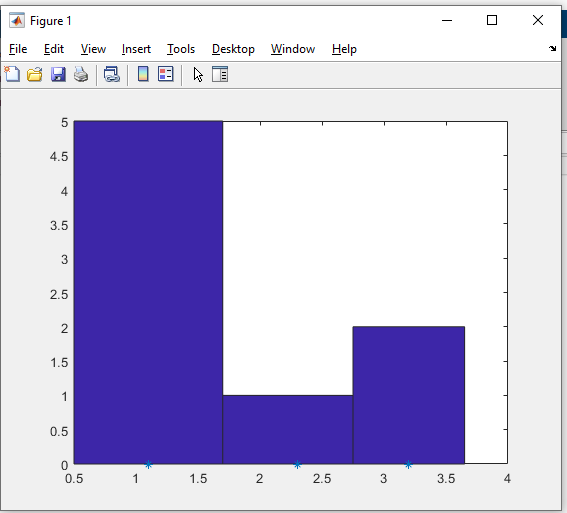Click the star marker past x equals 3
Screen dimensions: 567x513
[x=408, y=465]
